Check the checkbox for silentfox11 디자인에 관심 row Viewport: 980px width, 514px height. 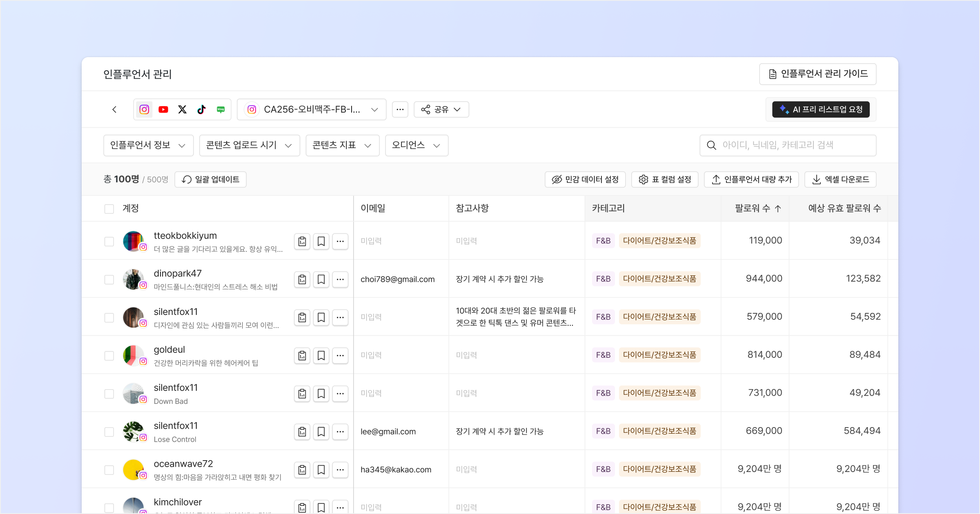(109, 317)
